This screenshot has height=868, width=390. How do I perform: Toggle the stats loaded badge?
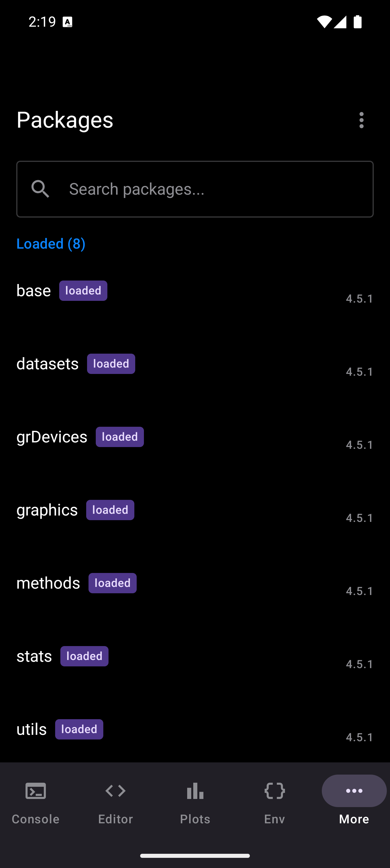point(84,657)
